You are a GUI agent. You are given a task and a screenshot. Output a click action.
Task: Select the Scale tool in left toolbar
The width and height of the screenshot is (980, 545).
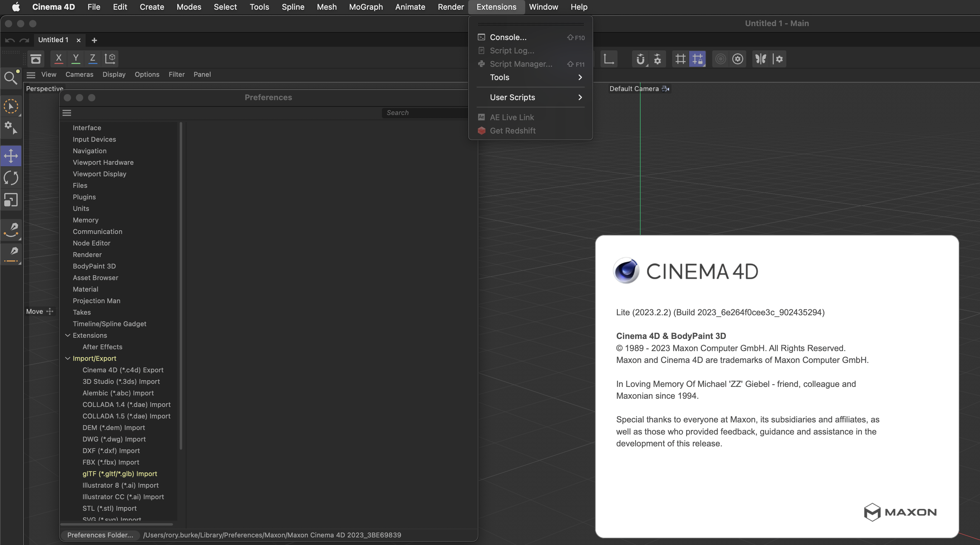pyautogui.click(x=11, y=200)
